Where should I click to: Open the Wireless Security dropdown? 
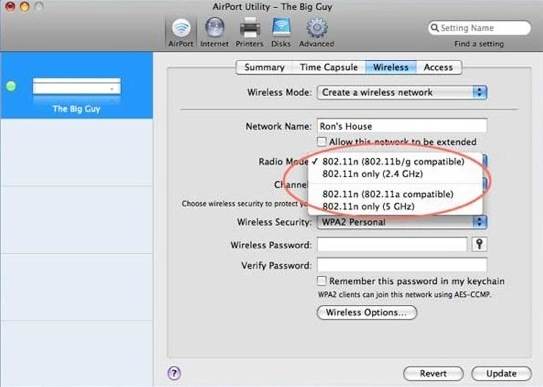click(x=402, y=222)
